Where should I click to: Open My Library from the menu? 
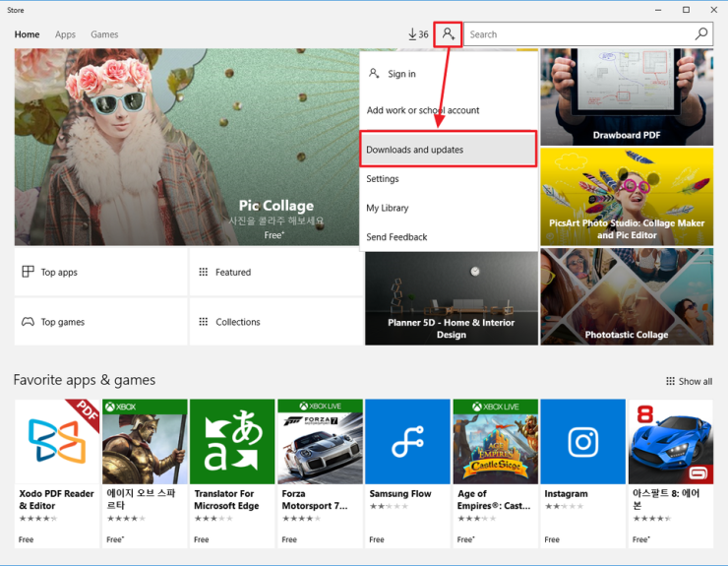coord(449,208)
